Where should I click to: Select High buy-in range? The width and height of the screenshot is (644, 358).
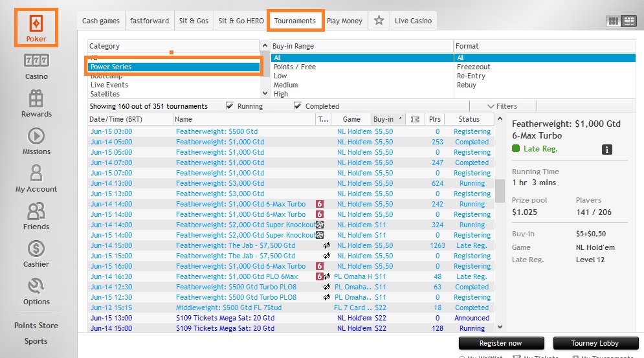(362, 94)
